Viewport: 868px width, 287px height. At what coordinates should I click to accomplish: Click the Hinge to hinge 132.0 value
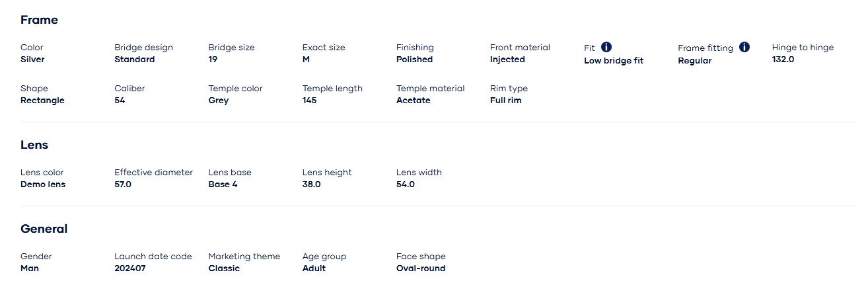783,60
